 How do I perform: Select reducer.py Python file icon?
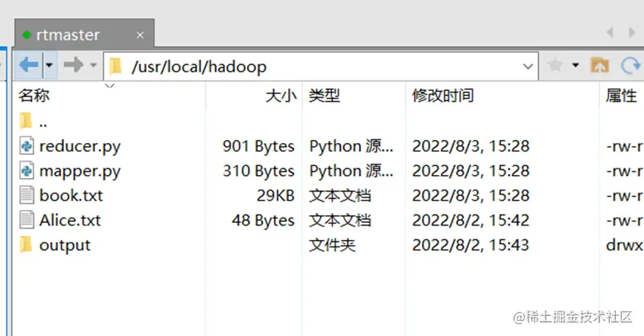[26, 146]
